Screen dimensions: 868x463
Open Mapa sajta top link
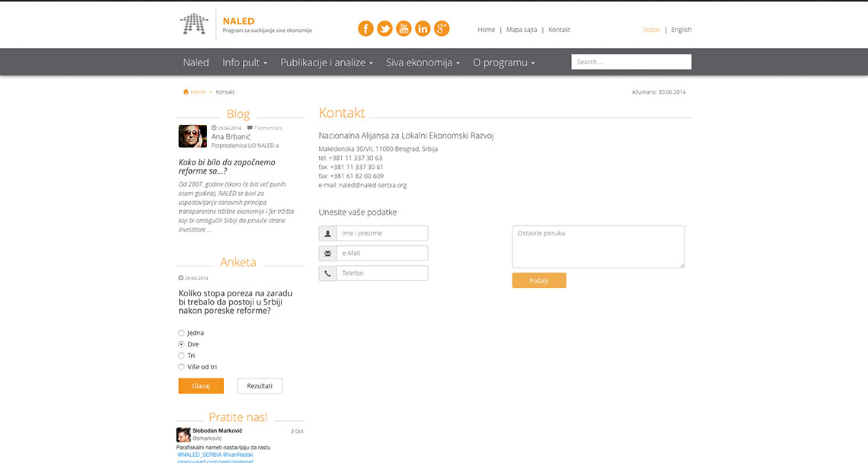(x=522, y=30)
